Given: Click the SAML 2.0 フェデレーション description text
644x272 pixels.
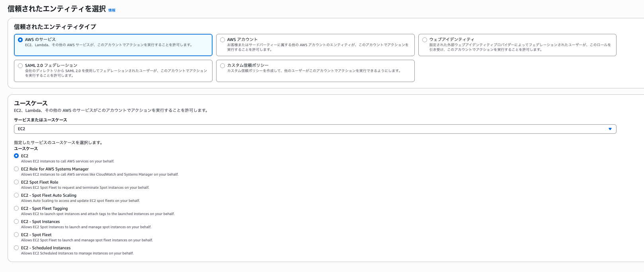Looking at the screenshot, I should [116, 73].
